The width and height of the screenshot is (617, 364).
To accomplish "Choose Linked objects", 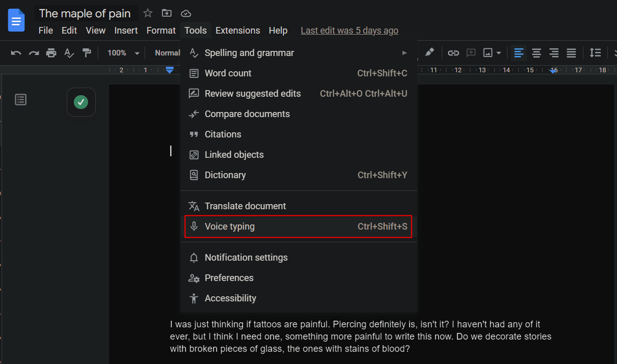I will click(x=299, y=155).
